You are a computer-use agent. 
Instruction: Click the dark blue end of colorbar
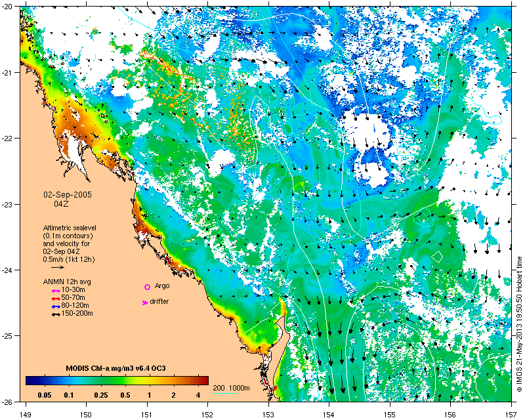[x=30, y=381]
